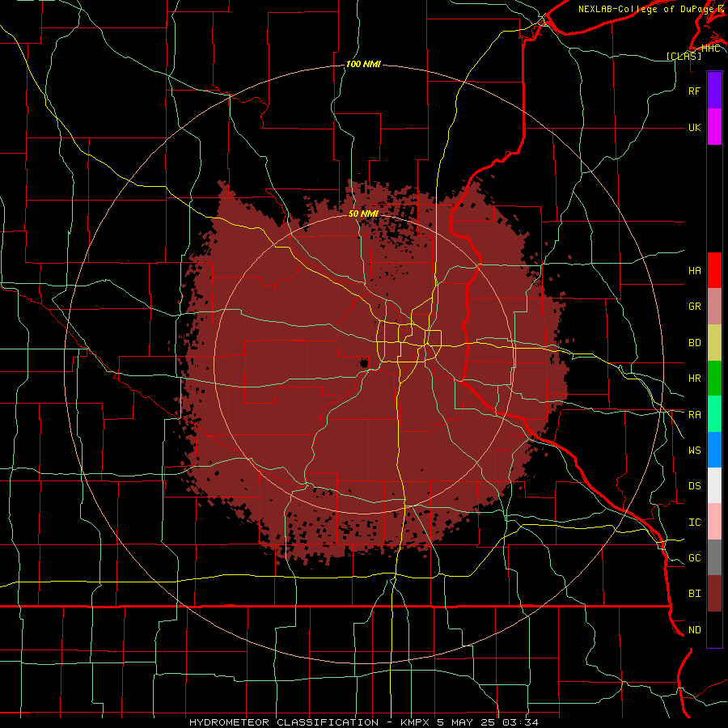The image size is (728, 728).
Task: Click the DS legend label
Action: [694, 485]
